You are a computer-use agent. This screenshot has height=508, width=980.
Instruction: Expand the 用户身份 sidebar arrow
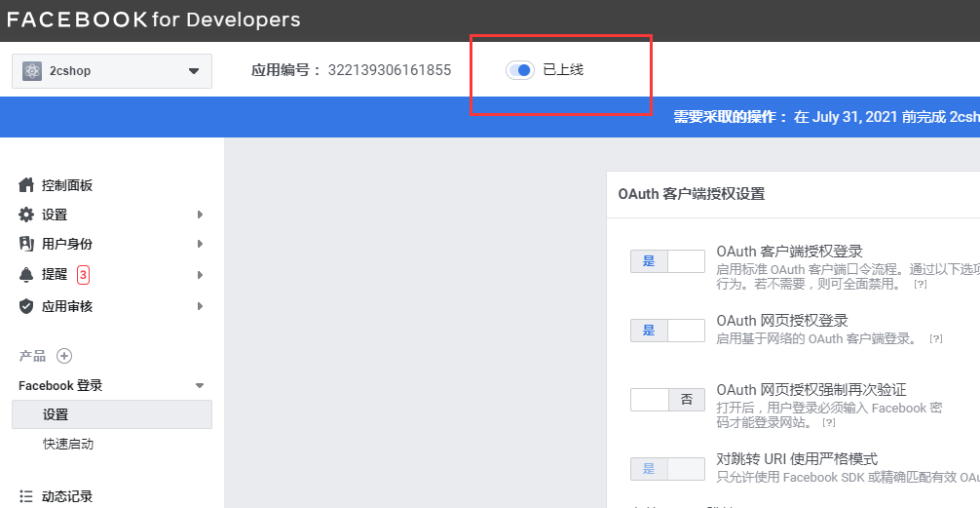click(x=200, y=244)
